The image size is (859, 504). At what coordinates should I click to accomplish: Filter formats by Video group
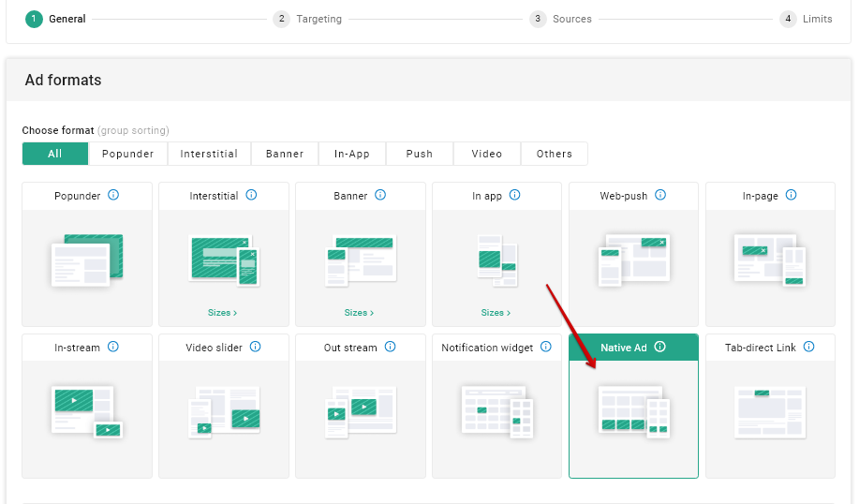click(x=487, y=154)
